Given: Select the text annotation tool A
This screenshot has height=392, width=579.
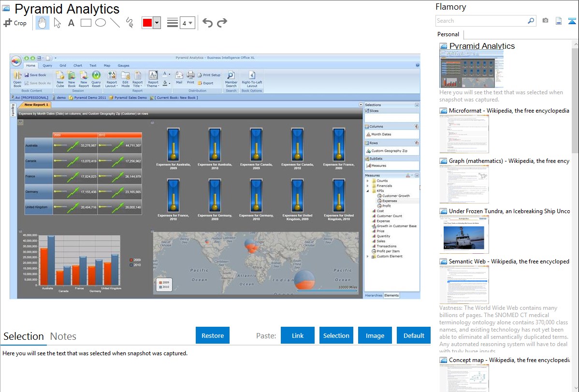Looking at the screenshot, I should [71, 23].
